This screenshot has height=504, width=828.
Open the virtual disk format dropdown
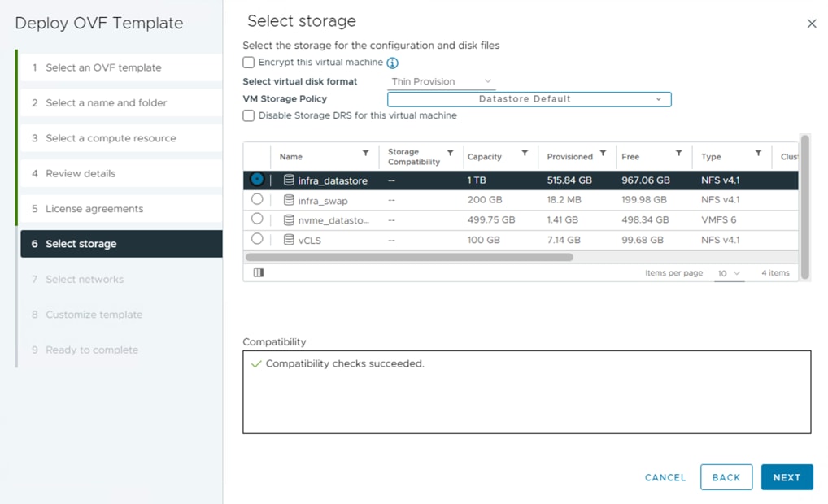pyautogui.click(x=442, y=81)
